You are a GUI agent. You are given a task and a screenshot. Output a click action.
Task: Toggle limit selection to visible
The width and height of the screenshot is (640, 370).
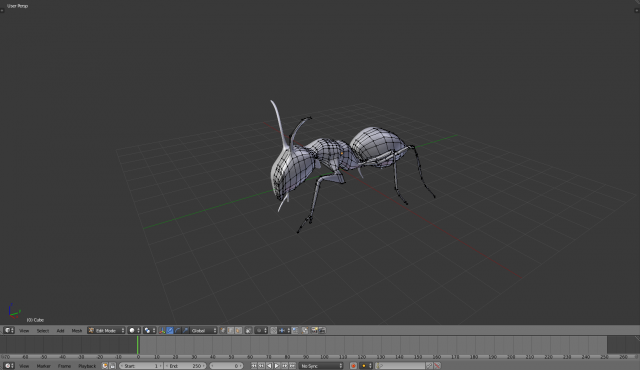[248, 330]
